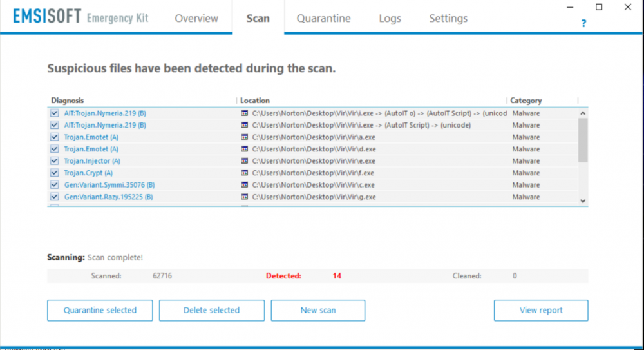Click the Detected count 14
Image resolution: width=644 pixels, height=350 pixels.
pos(337,276)
